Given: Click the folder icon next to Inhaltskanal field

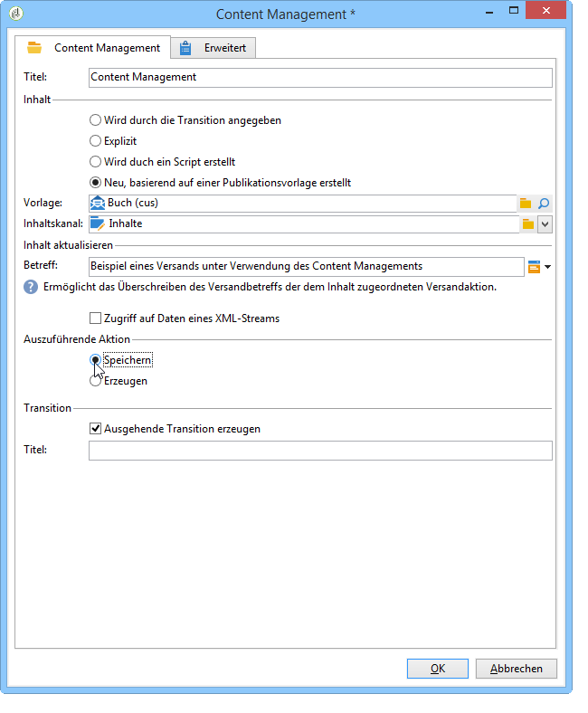Looking at the screenshot, I should tap(528, 224).
